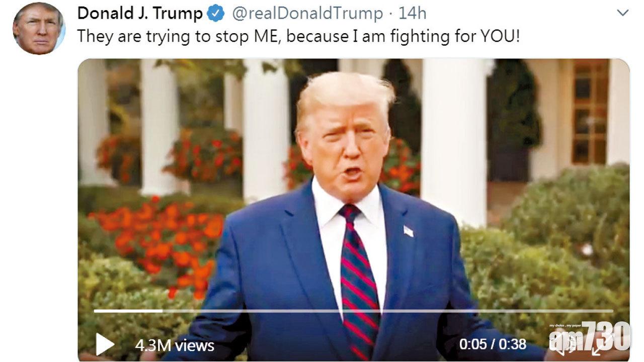Toggle fullscreen using the expand arrows
The image size is (644, 362).
pyautogui.click(x=599, y=347)
